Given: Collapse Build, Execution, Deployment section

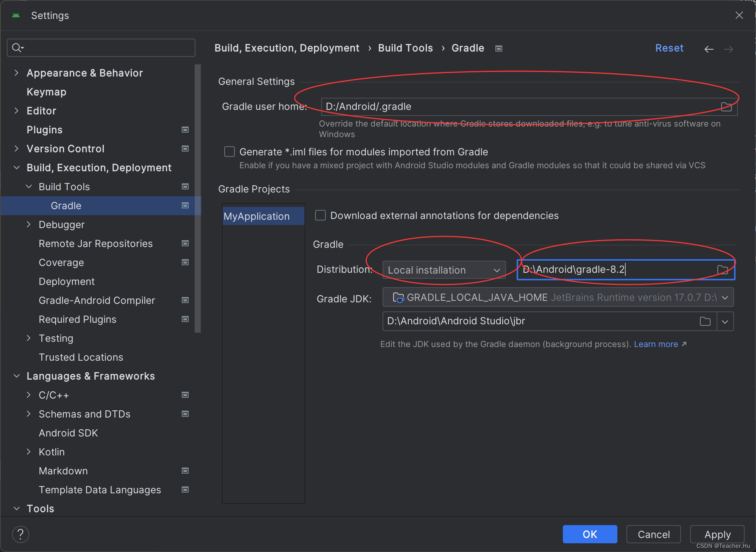Looking at the screenshot, I should (x=16, y=167).
